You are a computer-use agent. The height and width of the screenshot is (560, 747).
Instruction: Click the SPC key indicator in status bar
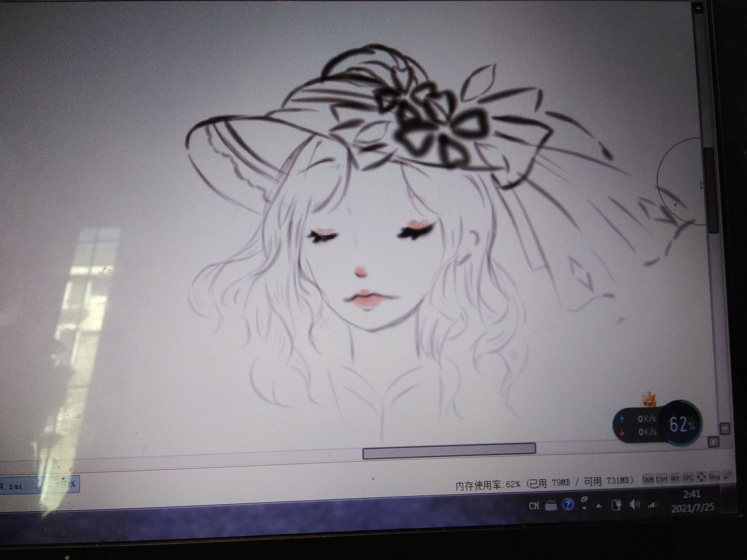pos(688,478)
